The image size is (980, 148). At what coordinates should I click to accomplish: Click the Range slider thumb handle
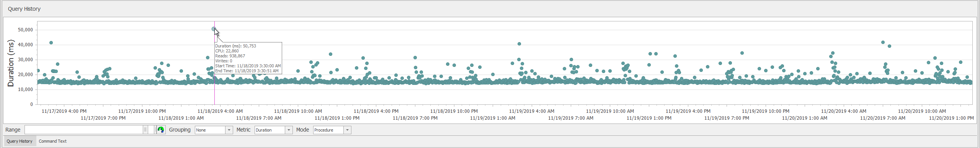(x=145, y=130)
